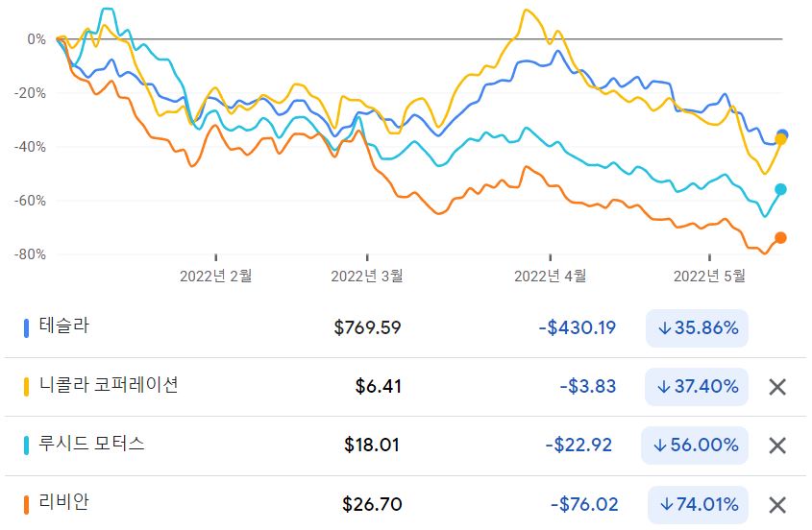Remove Lucid Motors (루시드 모터스) from comparison
This screenshot has width=812, height=530.
778,446
